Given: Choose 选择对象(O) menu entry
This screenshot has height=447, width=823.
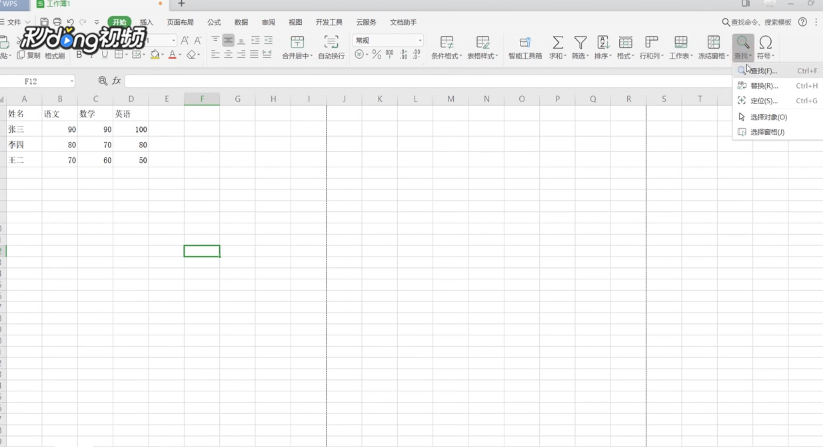Looking at the screenshot, I should coord(778,117).
